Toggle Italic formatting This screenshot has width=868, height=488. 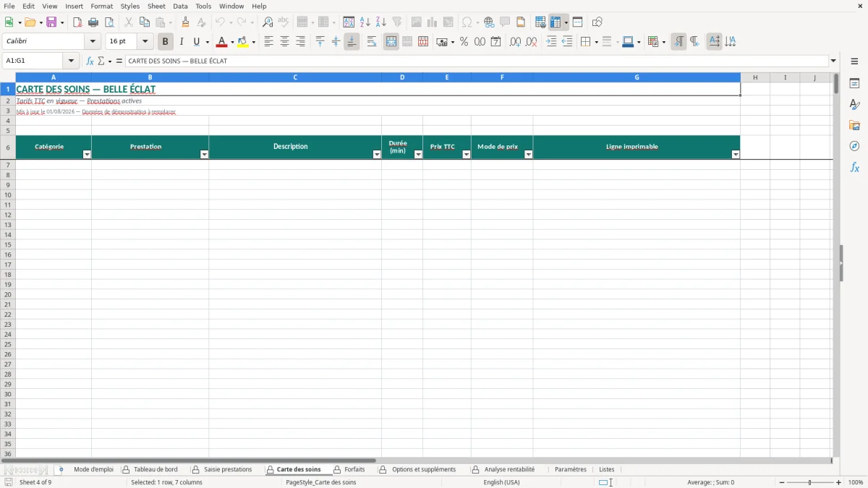click(181, 42)
